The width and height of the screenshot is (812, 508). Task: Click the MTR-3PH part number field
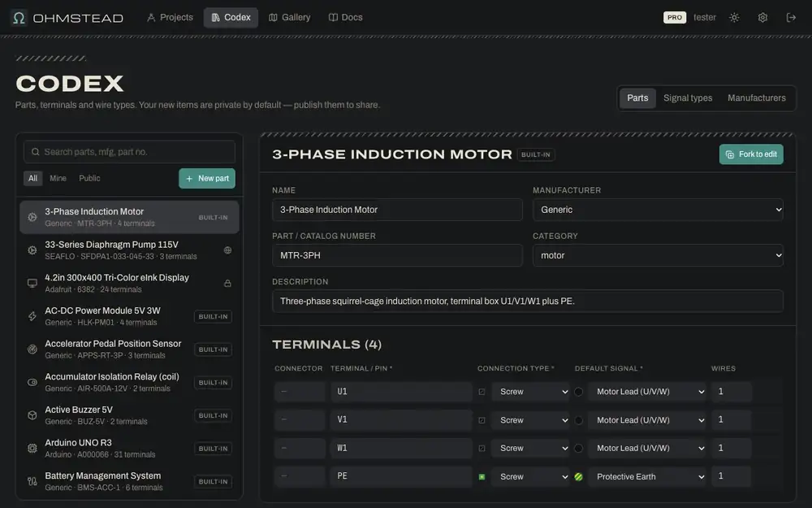pyautogui.click(x=397, y=255)
